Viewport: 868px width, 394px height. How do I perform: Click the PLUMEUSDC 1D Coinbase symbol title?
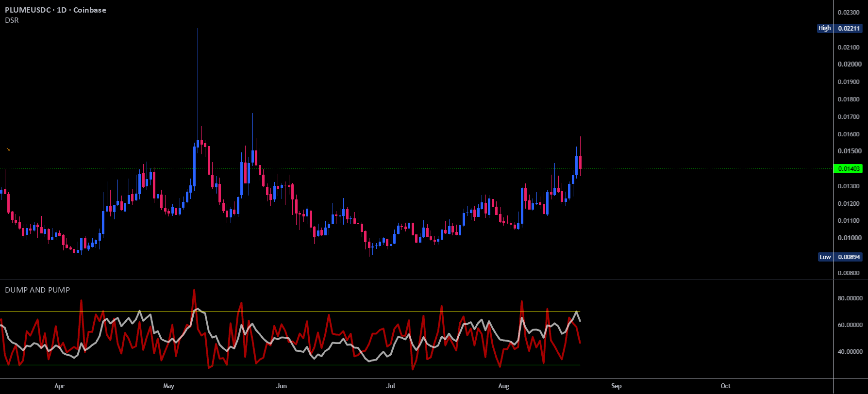55,10
